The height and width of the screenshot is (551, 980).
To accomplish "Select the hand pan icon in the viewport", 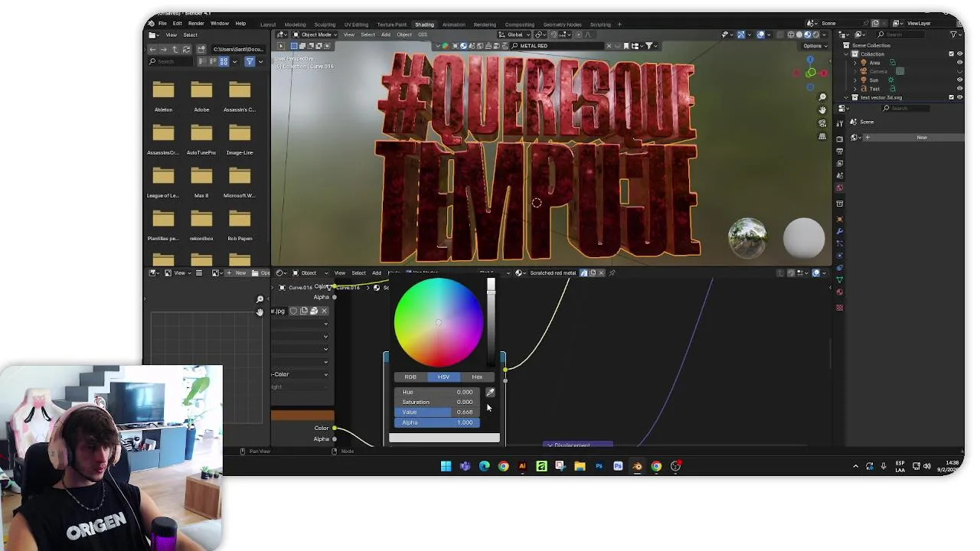I will [x=822, y=110].
